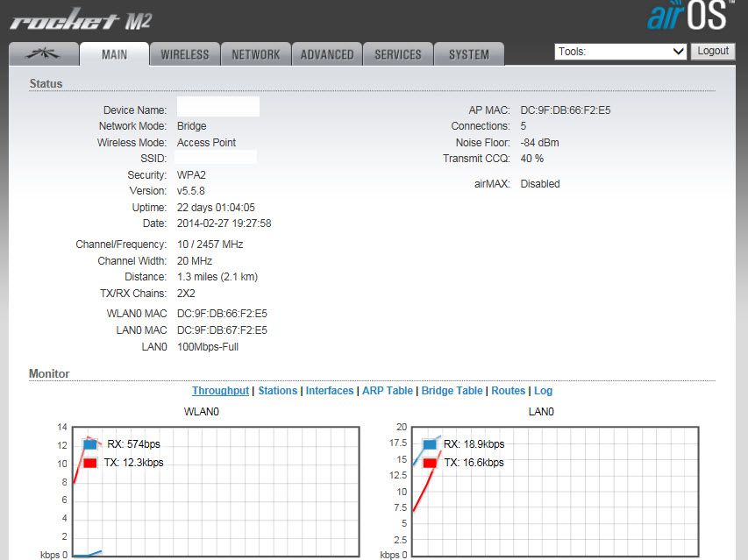Show the Bridge Table link
The height and width of the screenshot is (560, 748).
click(452, 391)
